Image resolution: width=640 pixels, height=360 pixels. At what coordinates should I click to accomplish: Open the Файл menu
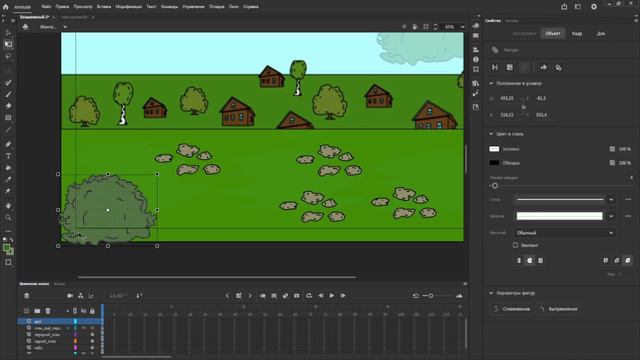point(46,7)
